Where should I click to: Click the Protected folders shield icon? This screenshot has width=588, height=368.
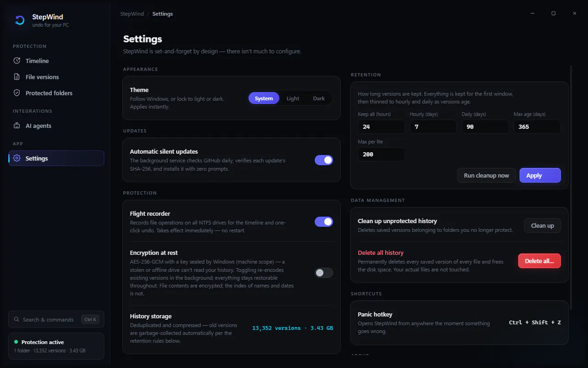(x=17, y=93)
